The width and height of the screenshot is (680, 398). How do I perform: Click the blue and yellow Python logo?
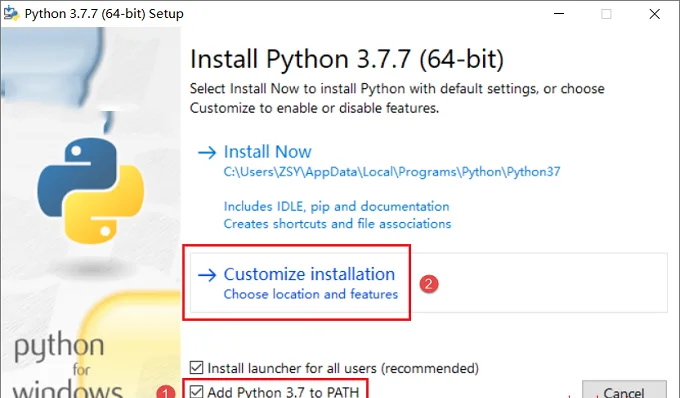pyautogui.click(x=91, y=191)
